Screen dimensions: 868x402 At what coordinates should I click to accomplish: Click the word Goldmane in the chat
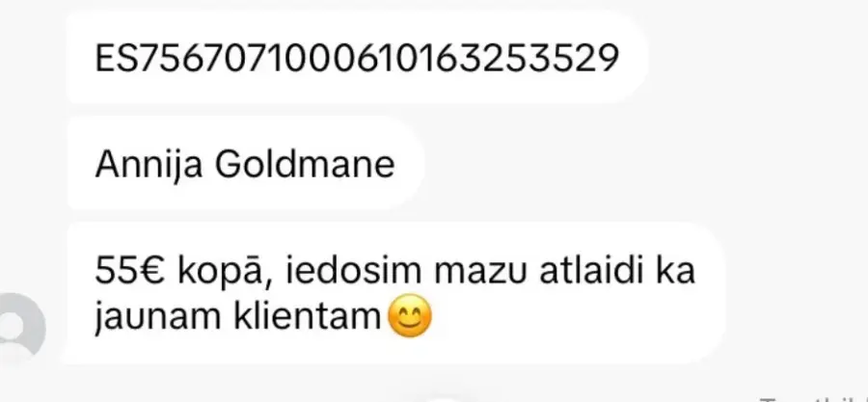tap(305, 164)
